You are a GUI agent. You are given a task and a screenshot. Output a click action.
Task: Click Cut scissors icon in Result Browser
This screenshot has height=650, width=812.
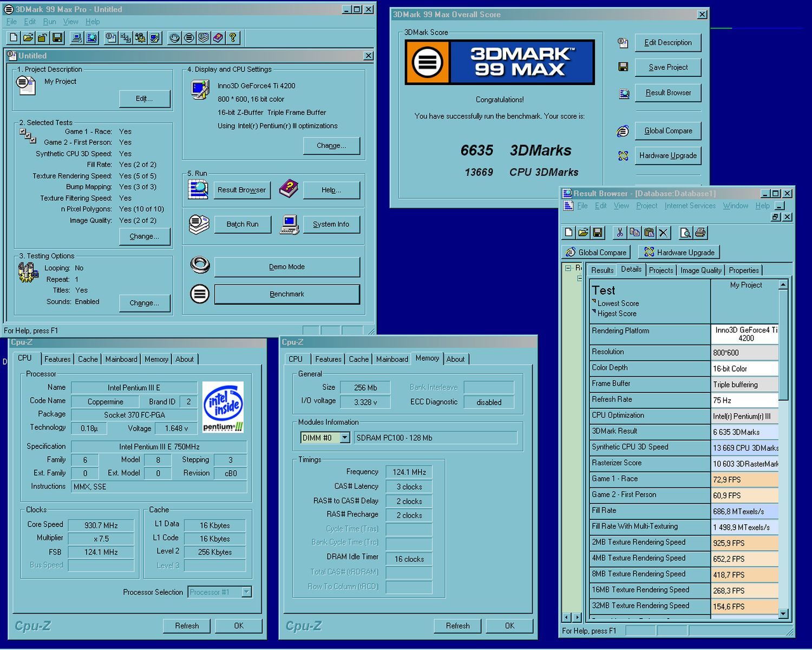(x=620, y=233)
